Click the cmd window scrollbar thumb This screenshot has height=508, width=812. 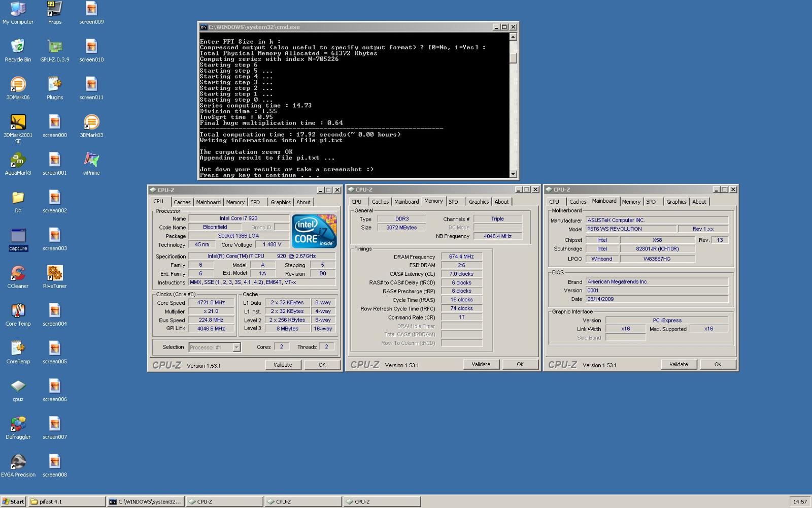coord(513,57)
